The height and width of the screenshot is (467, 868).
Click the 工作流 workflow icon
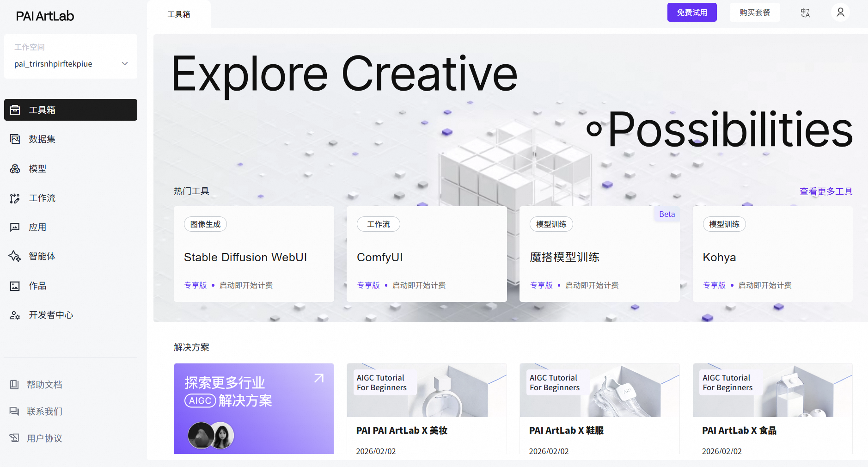click(x=15, y=198)
